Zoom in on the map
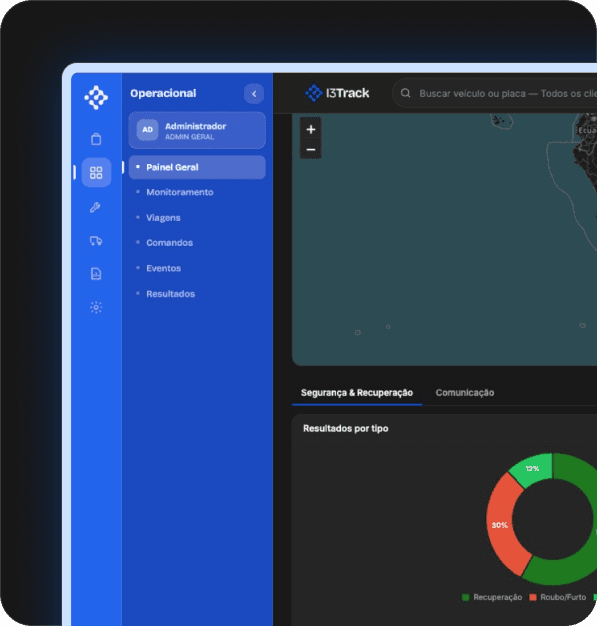 311,129
